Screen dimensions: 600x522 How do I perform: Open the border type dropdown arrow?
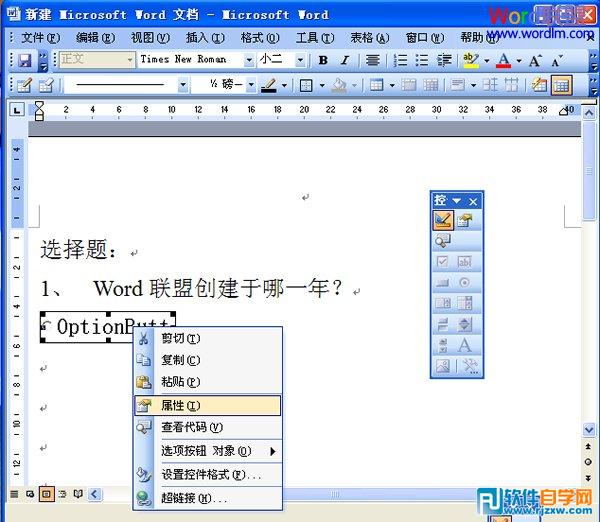322,85
